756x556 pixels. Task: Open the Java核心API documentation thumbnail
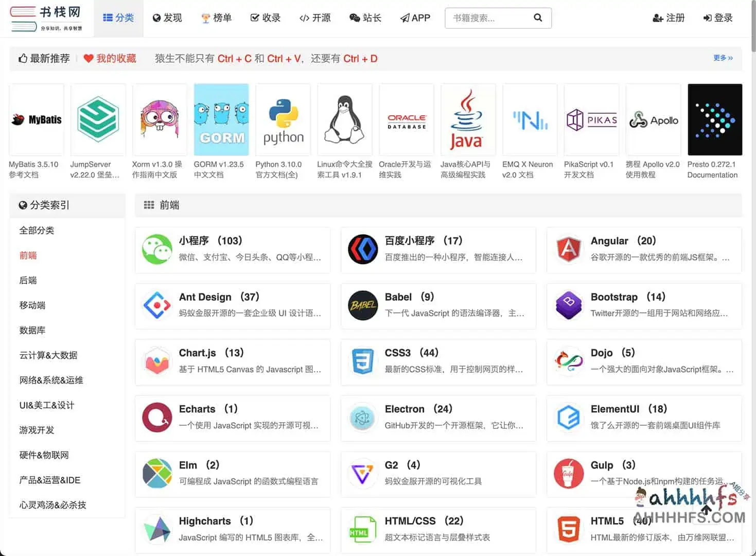468,119
